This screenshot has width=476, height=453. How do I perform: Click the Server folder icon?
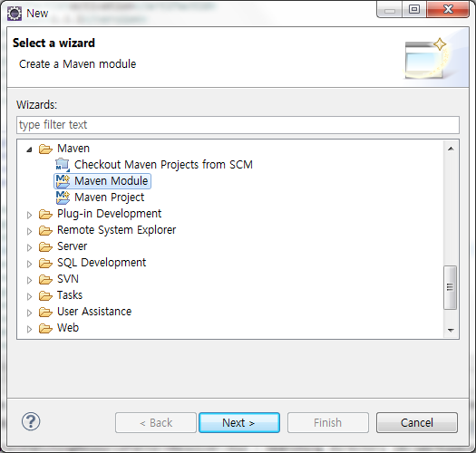[x=45, y=246]
